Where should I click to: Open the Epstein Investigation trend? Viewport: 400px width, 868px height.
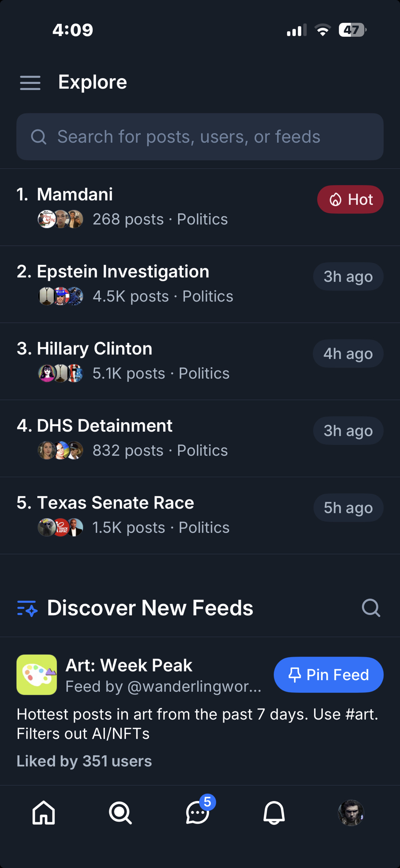[123, 272]
